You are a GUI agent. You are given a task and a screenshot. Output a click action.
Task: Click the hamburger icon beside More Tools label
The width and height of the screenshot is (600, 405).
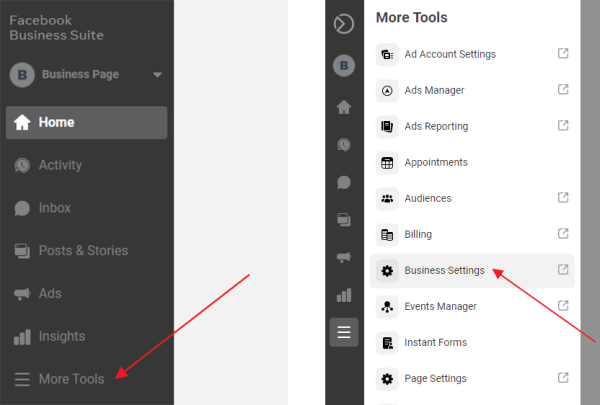22,379
